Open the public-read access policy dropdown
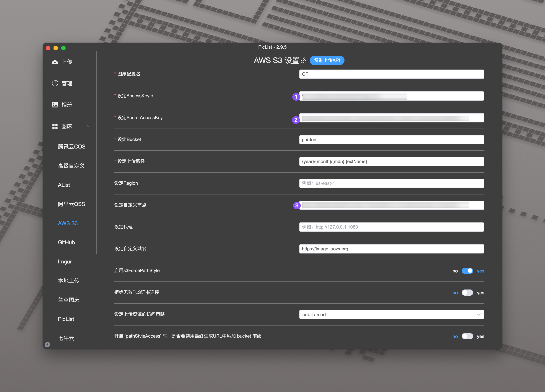 pos(391,315)
